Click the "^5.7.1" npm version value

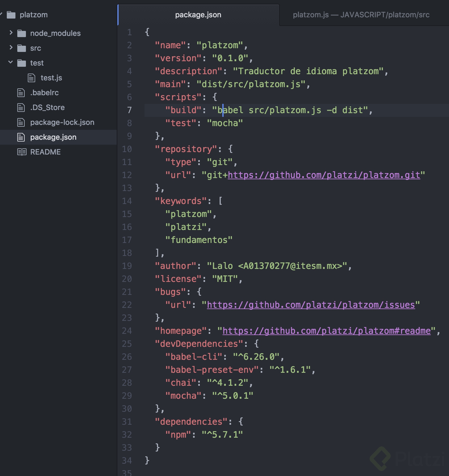[x=222, y=435]
